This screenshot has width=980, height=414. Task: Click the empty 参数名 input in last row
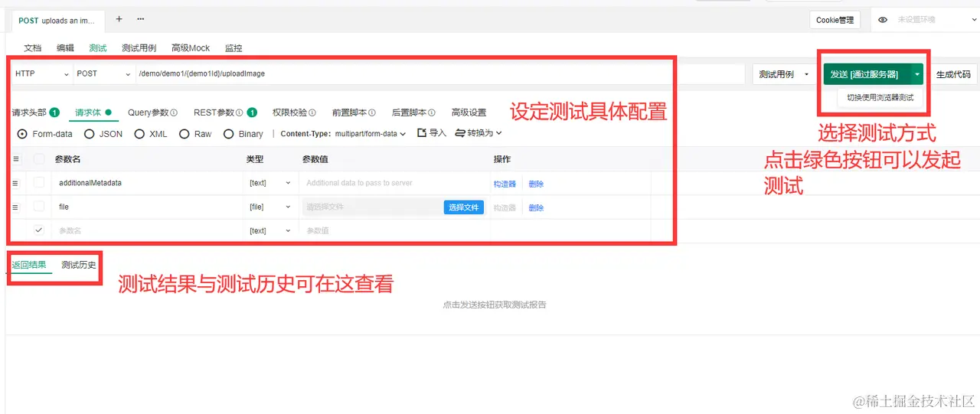145,230
